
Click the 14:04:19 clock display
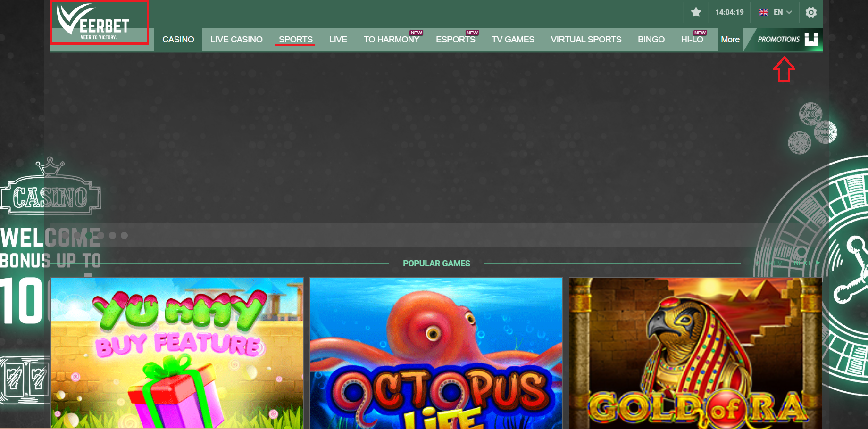tap(729, 12)
